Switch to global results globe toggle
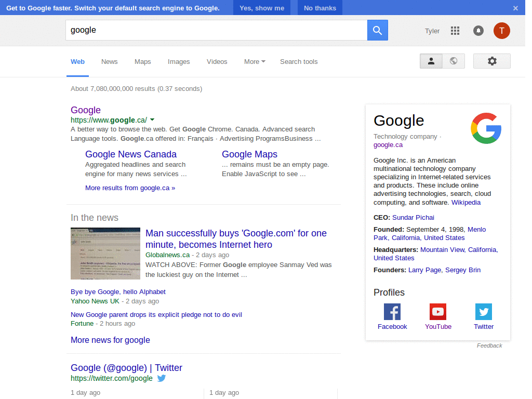Screen dimensions: 532x399 (x=454, y=61)
